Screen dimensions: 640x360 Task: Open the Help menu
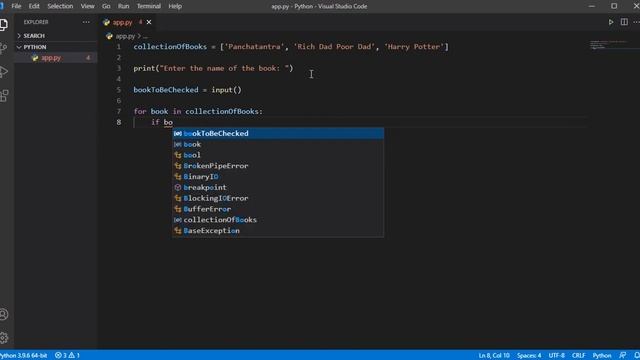(x=175, y=6)
